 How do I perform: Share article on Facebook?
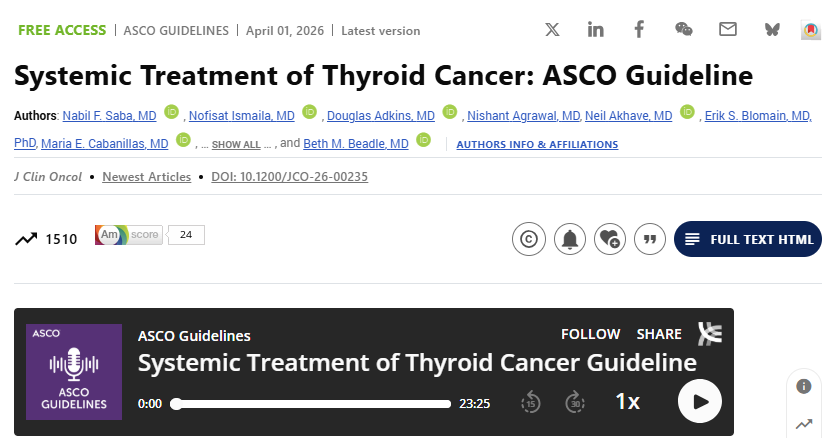click(640, 29)
